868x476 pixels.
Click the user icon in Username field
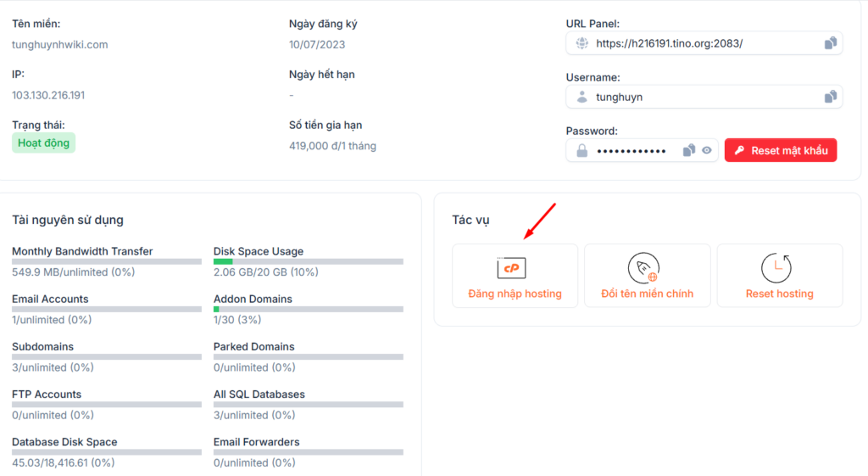coord(581,98)
